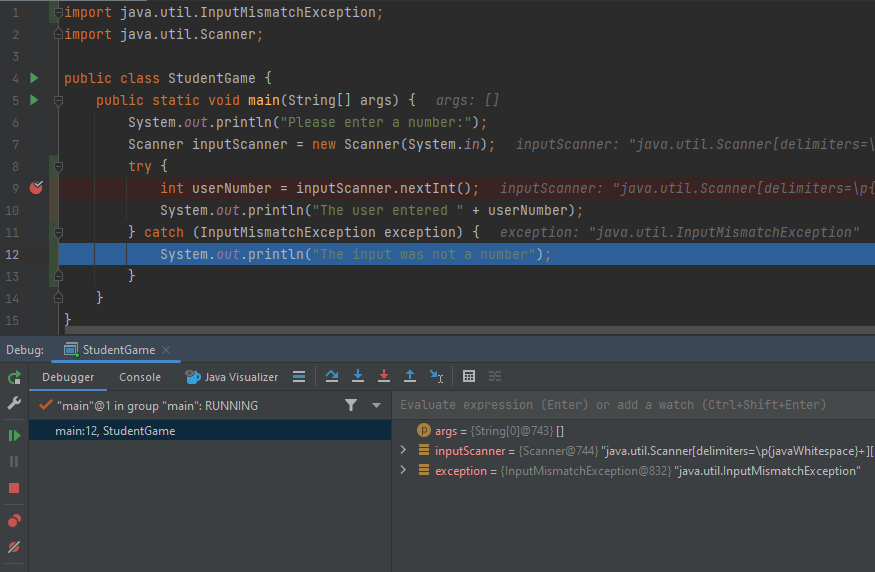Collapse the import block fold marker at line 1
875x572 pixels.
[x=58, y=12]
